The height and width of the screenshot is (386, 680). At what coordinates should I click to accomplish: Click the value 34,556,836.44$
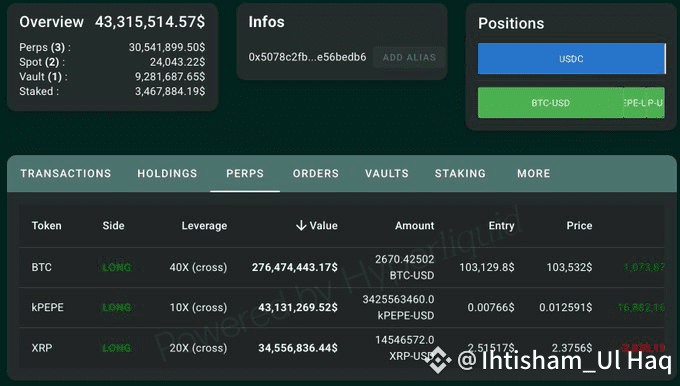point(298,348)
